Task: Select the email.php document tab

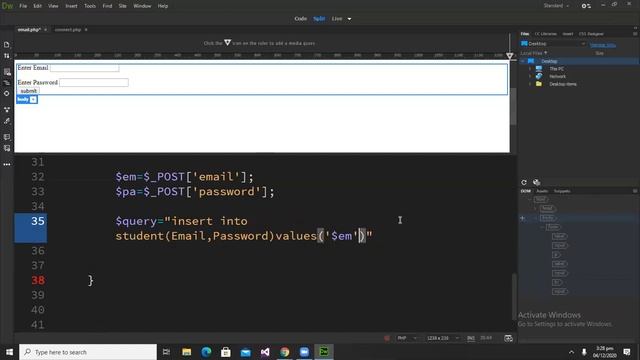Action: [29, 30]
